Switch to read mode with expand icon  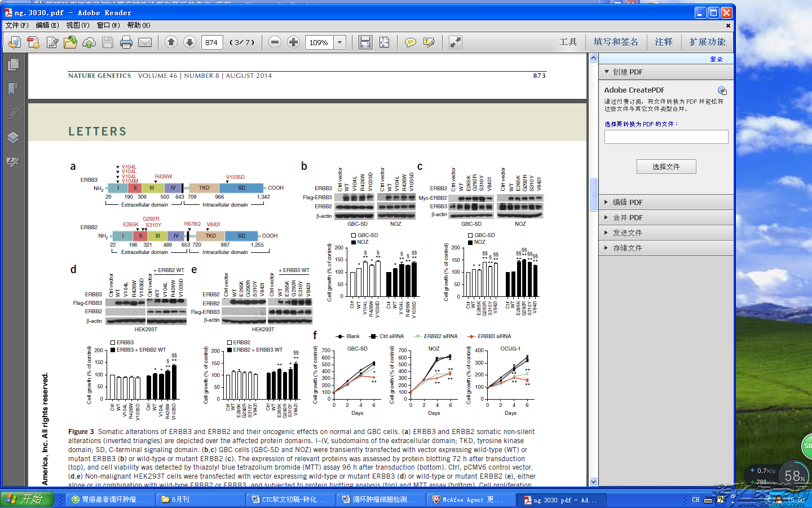click(x=455, y=42)
